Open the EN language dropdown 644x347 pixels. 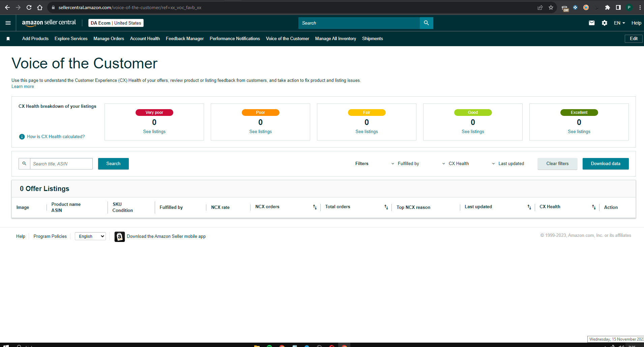(619, 23)
